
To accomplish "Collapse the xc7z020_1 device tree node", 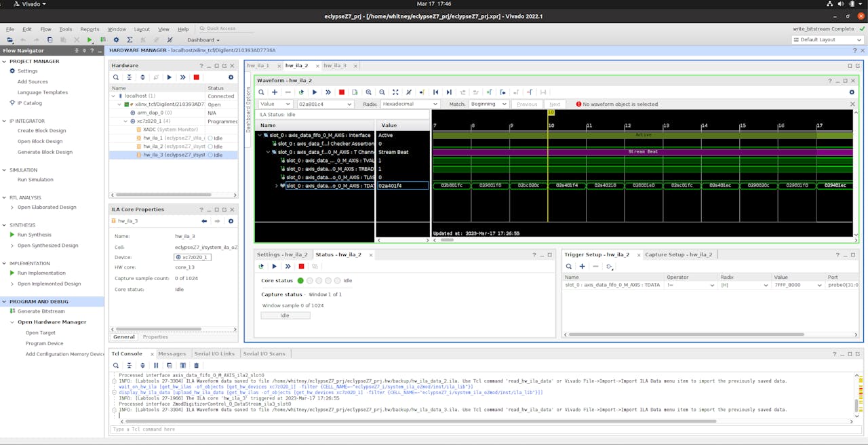I will click(x=125, y=121).
